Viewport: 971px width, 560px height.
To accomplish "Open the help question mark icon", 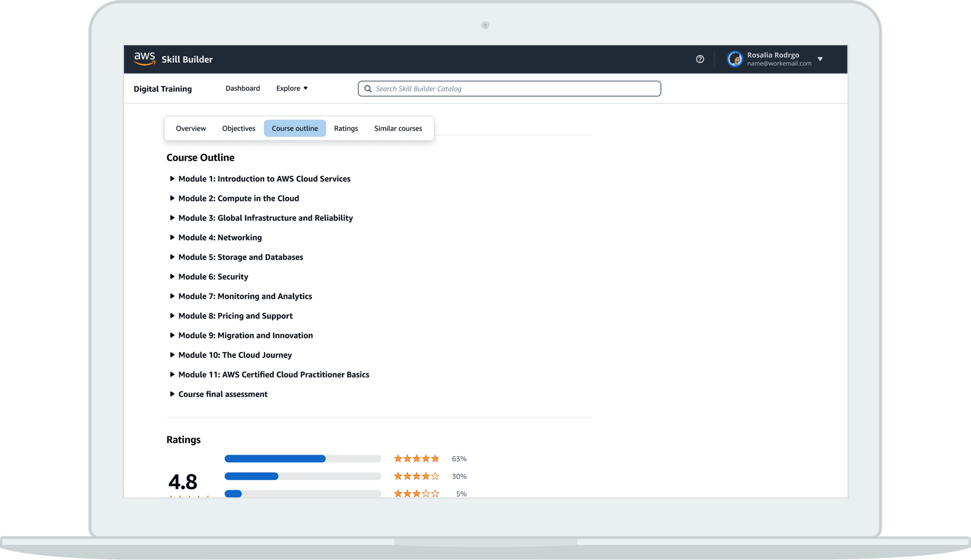I will pyautogui.click(x=700, y=59).
